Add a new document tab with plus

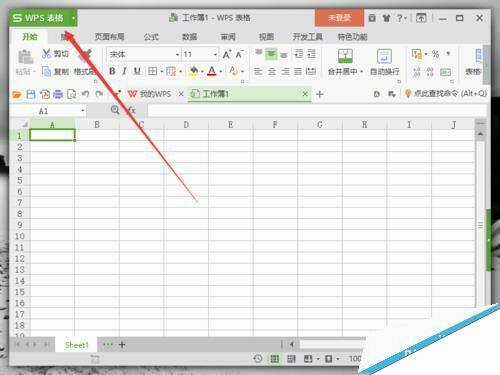[319, 94]
